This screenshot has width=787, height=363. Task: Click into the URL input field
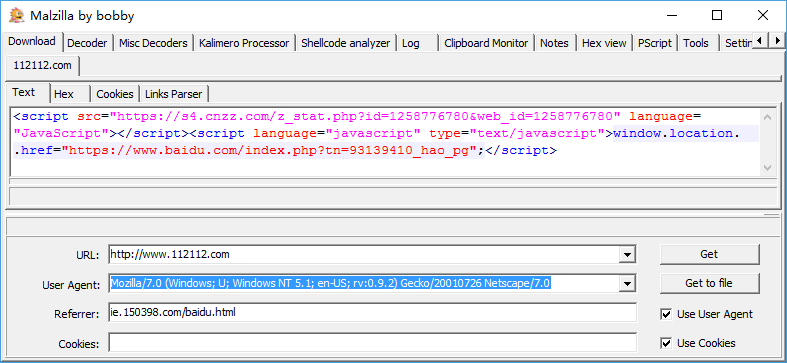point(365,255)
